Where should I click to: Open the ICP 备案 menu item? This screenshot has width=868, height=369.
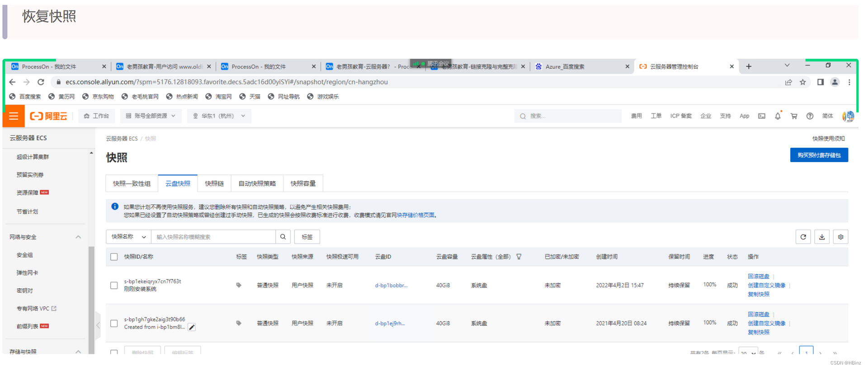click(x=680, y=116)
